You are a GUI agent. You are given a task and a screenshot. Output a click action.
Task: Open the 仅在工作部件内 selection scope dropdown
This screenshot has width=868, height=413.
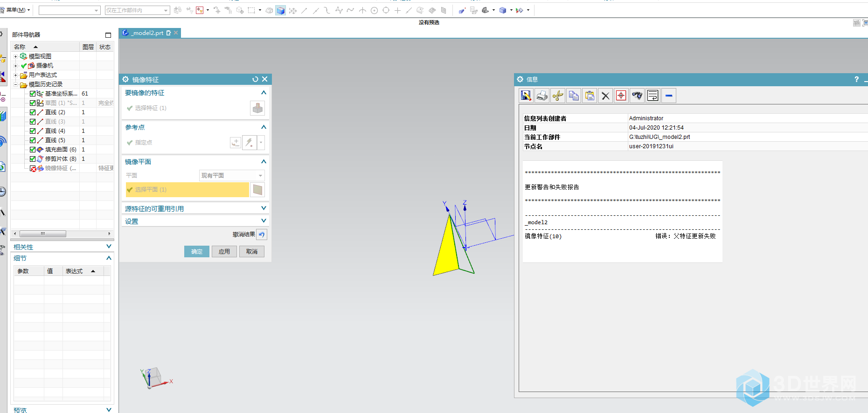point(137,10)
